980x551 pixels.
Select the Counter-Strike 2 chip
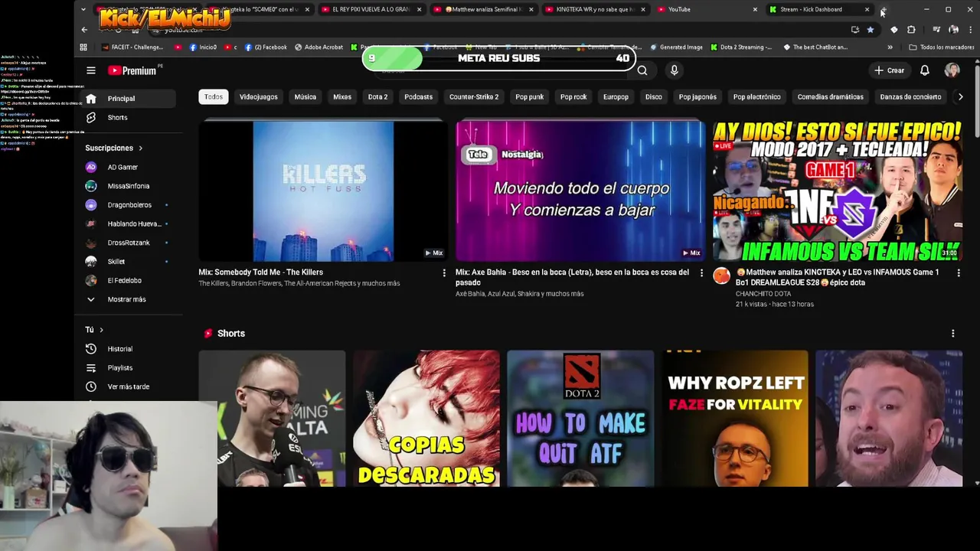[x=474, y=97]
